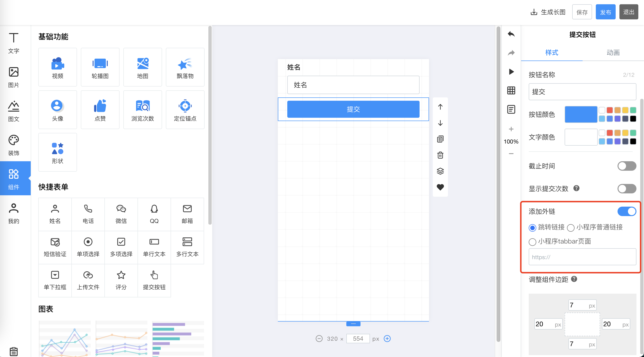Open the 文字 text panel

tap(13, 43)
